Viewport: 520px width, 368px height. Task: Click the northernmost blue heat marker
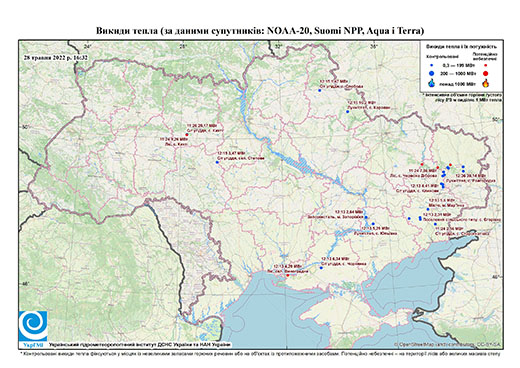[x=319, y=90]
